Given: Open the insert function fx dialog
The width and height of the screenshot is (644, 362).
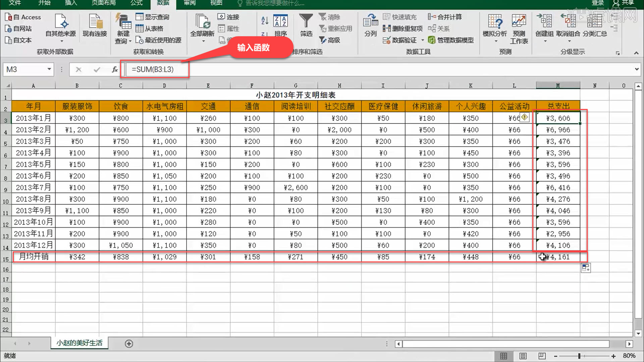Looking at the screenshot, I should click(115, 69).
